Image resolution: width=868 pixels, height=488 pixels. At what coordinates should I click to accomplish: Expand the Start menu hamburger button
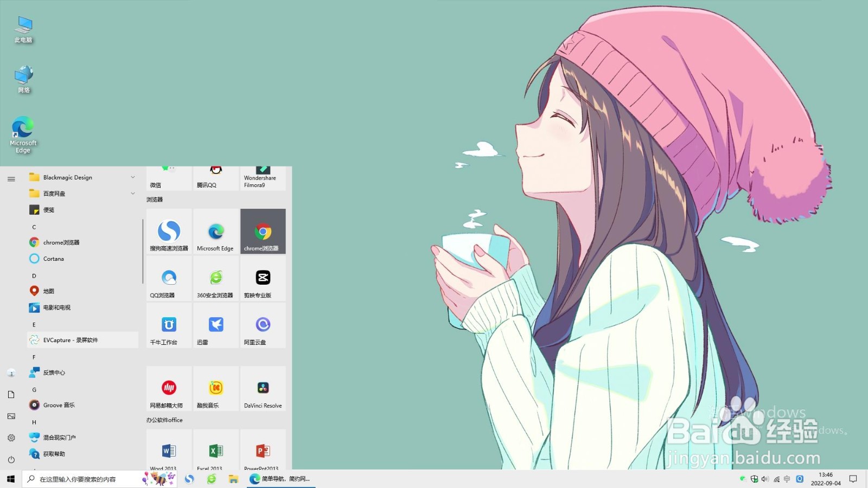tap(11, 179)
